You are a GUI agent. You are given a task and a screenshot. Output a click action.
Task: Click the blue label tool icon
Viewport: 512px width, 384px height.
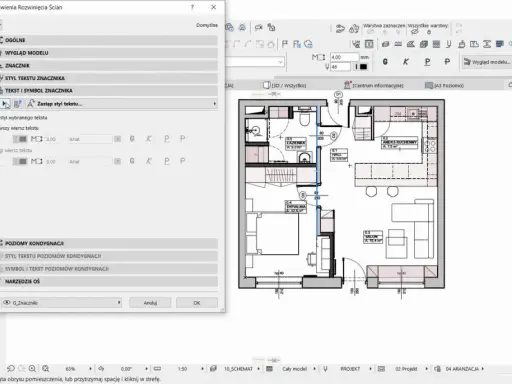click(x=500, y=44)
